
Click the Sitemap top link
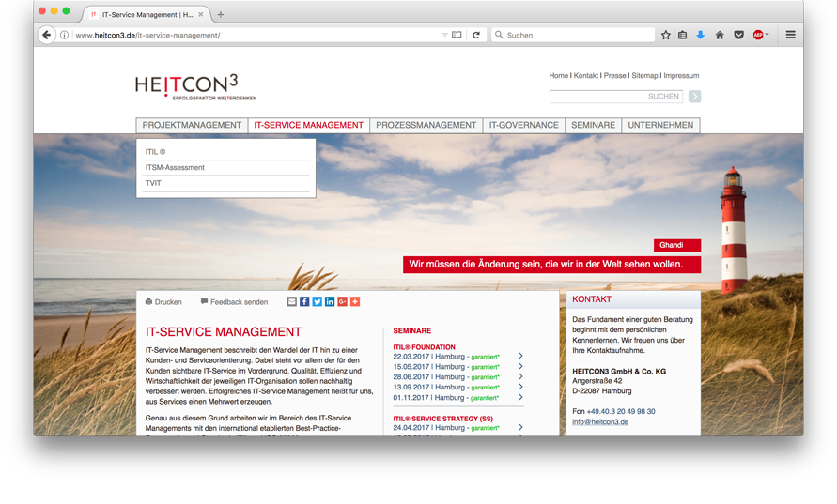pos(644,76)
